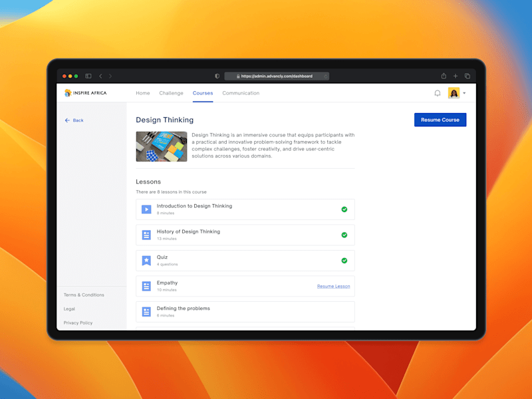Open the Home tab
The height and width of the screenshot is (399, 532).
[x=143, y=93]
